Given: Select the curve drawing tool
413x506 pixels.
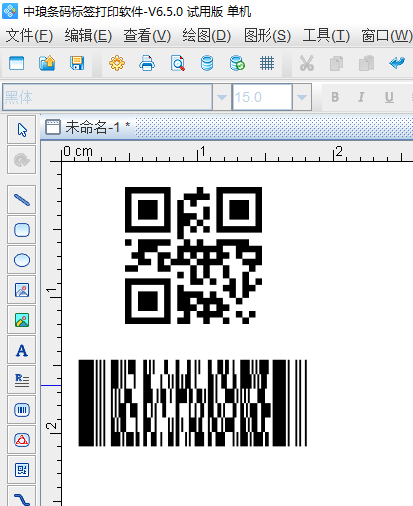Looking at the screenshot, I should click(x=22, y=497).
